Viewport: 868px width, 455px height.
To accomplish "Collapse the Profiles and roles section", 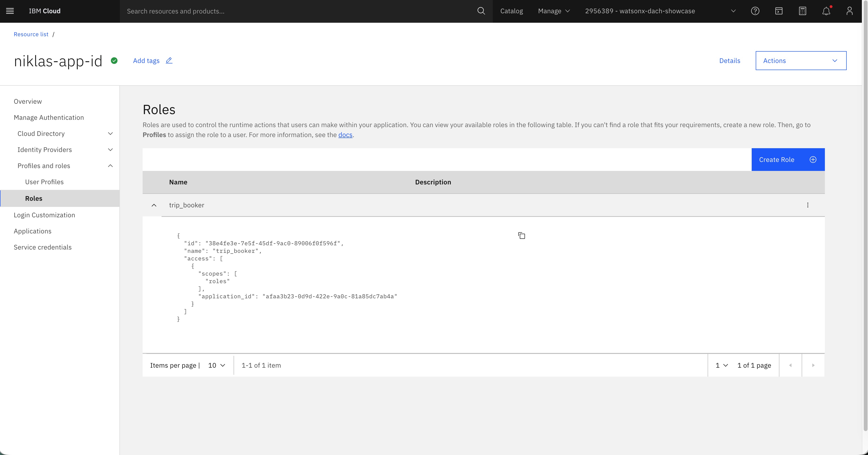I will pyautogui.click(x=110, y=166).
